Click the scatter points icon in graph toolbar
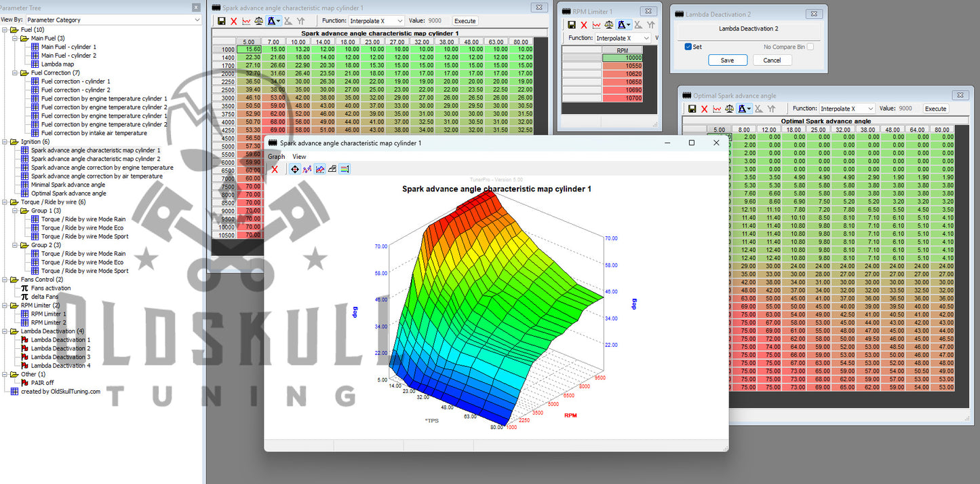The width and height of the screenshot is (980, 484). 307,169
